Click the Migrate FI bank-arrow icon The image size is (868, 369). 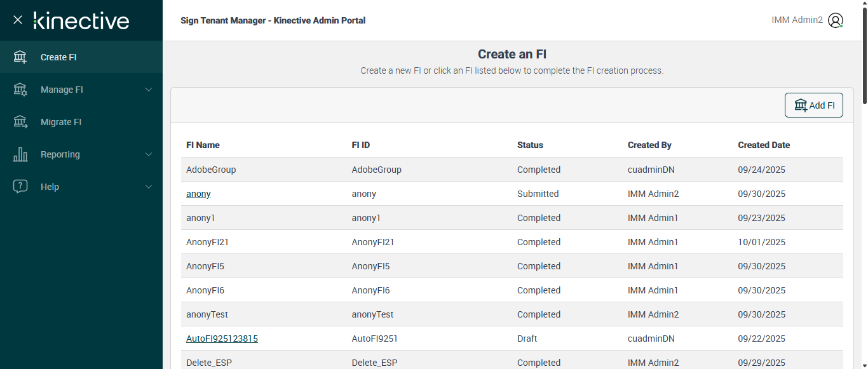[x=20, y=122]
